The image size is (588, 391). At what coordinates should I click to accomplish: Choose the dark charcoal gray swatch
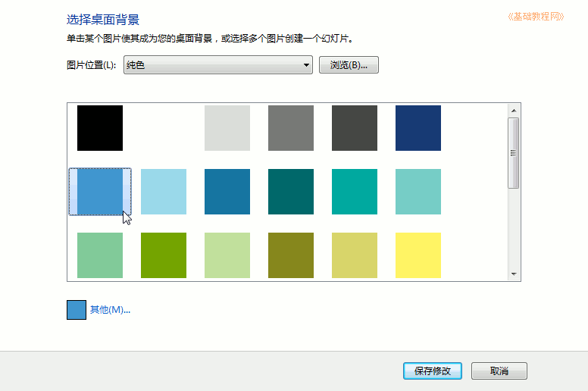click(x=355, y=128)
